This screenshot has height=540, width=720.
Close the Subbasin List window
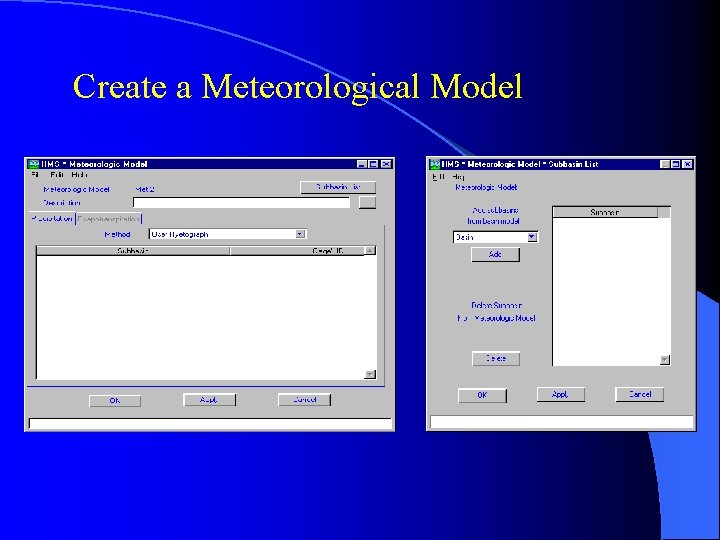pyautogui.click(x=687, y=164)
